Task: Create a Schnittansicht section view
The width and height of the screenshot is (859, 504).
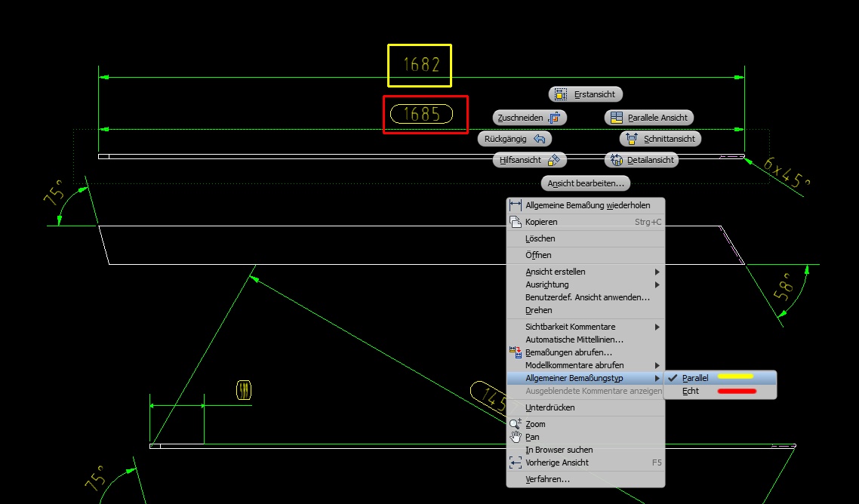Action: pos(660,139)
